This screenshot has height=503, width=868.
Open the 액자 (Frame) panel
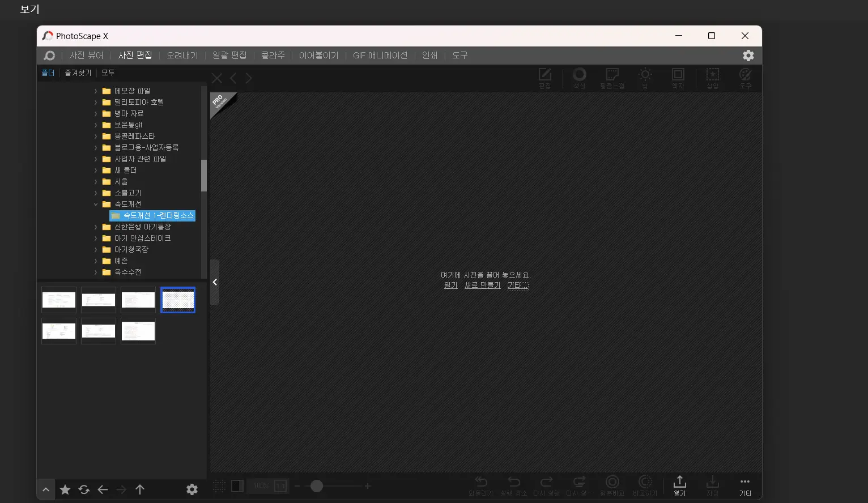point(678,78)
